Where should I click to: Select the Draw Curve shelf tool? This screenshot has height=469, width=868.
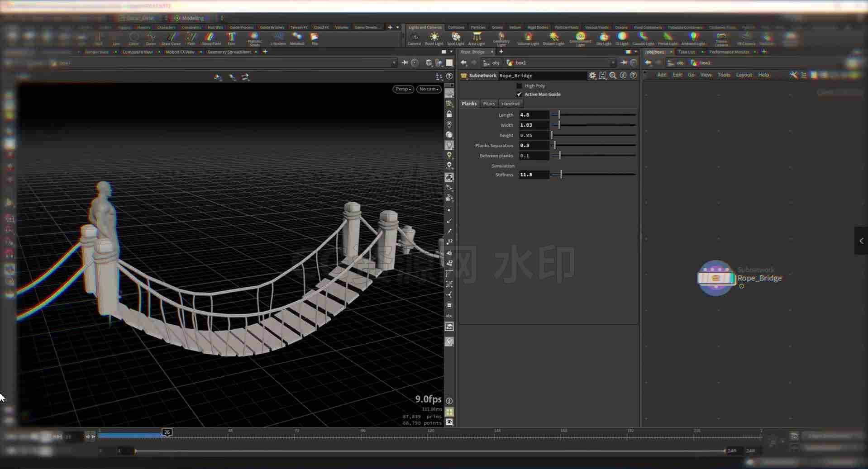coord(171,38)
